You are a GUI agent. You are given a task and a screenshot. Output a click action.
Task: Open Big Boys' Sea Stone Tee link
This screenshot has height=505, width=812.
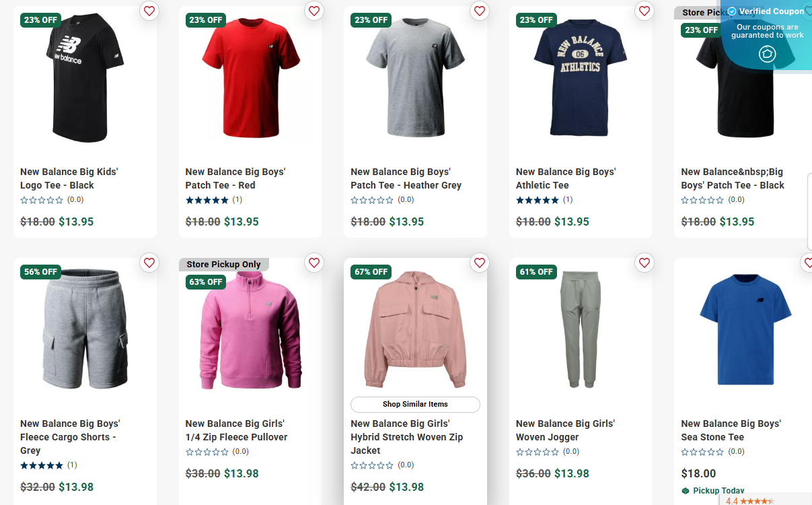pos(731,430)
